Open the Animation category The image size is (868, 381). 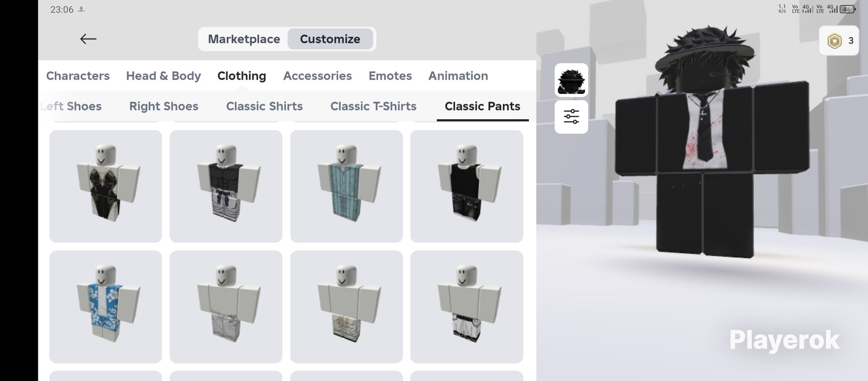[458, 75]
